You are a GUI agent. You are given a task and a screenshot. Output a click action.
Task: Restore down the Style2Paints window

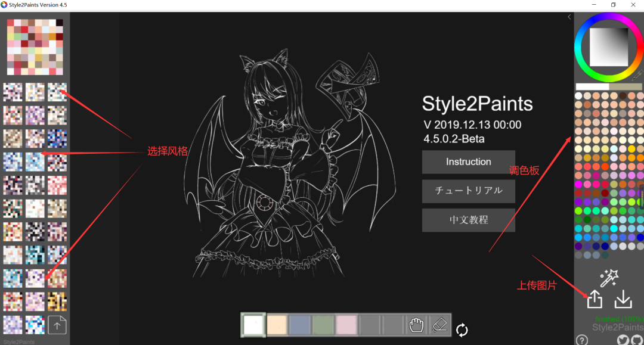[x=613, y=5]
